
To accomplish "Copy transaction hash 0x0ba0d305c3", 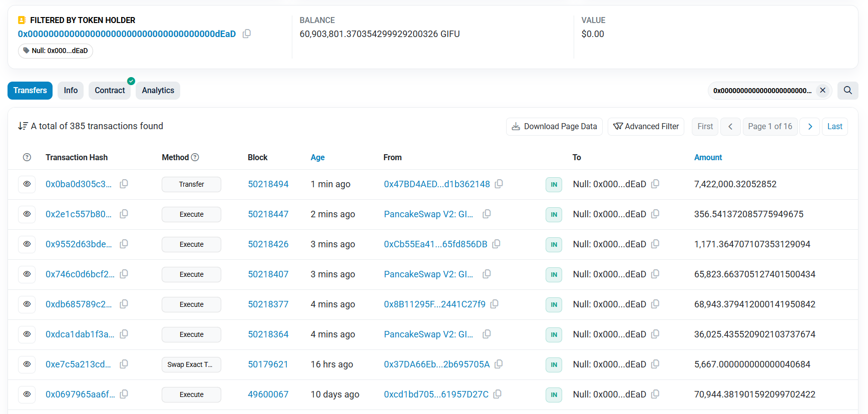I will click(x=124, y=184).
